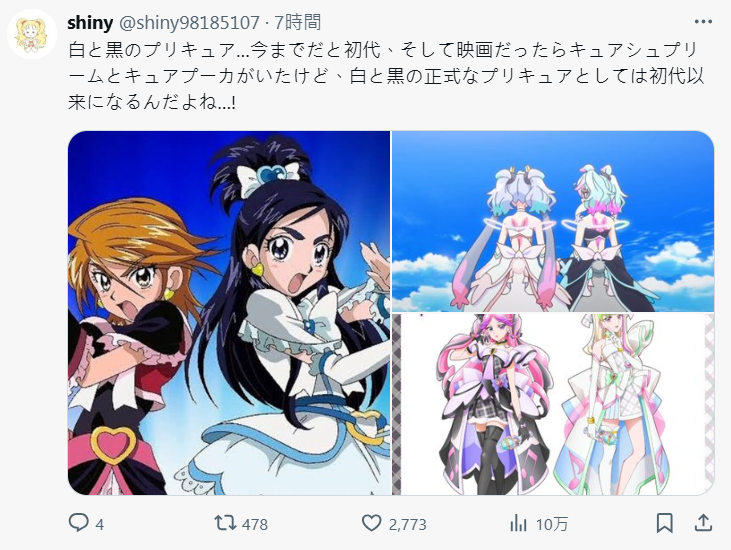
Task: Click the tweet text body
Action: pos(386,76)
